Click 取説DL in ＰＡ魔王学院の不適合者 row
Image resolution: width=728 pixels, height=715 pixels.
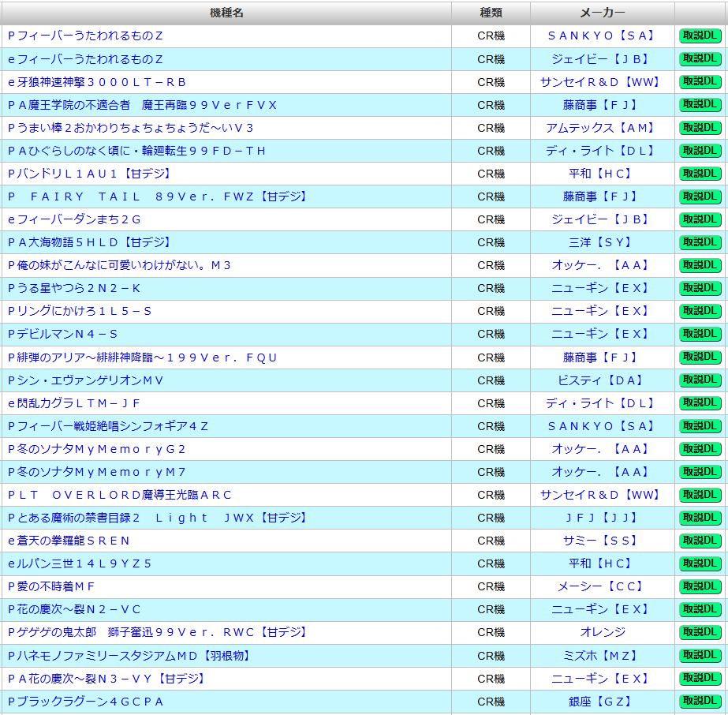click(700, 104)
